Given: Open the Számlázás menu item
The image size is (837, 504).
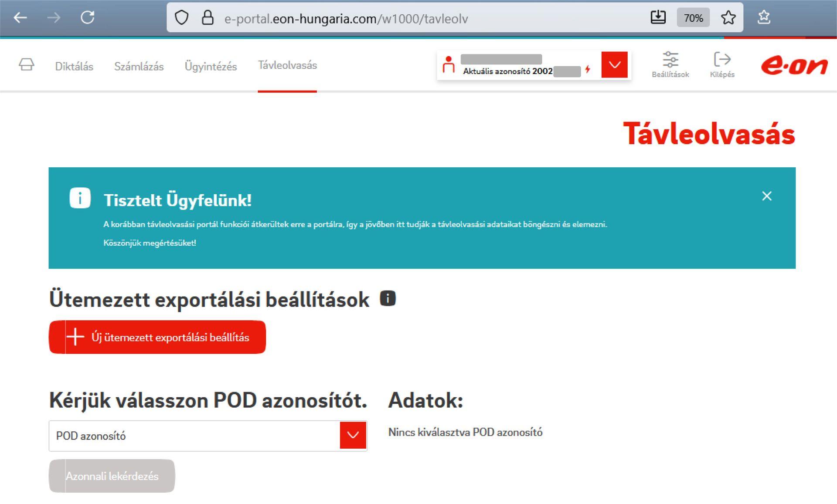Looking at the screenshot, I should tap(139, 66).
